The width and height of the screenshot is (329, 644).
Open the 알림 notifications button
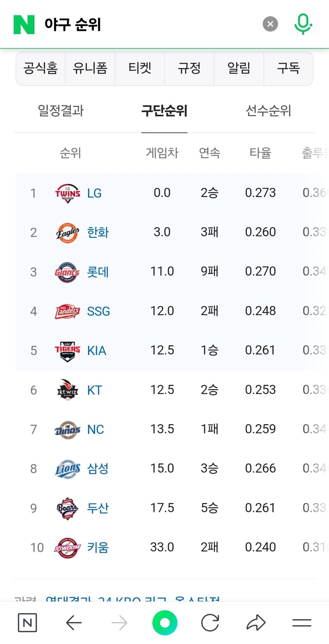(239, 68)
